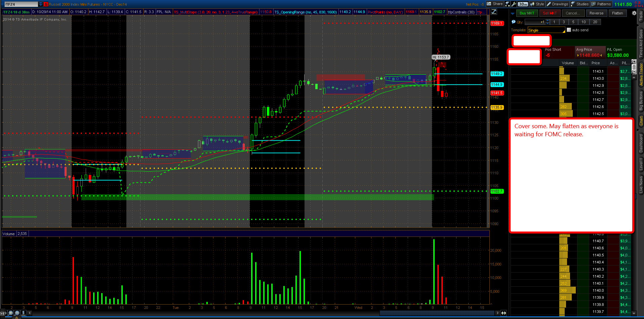644x319 pixels.
Task: Set quantity preset to 1
Action: pos(554,22)
